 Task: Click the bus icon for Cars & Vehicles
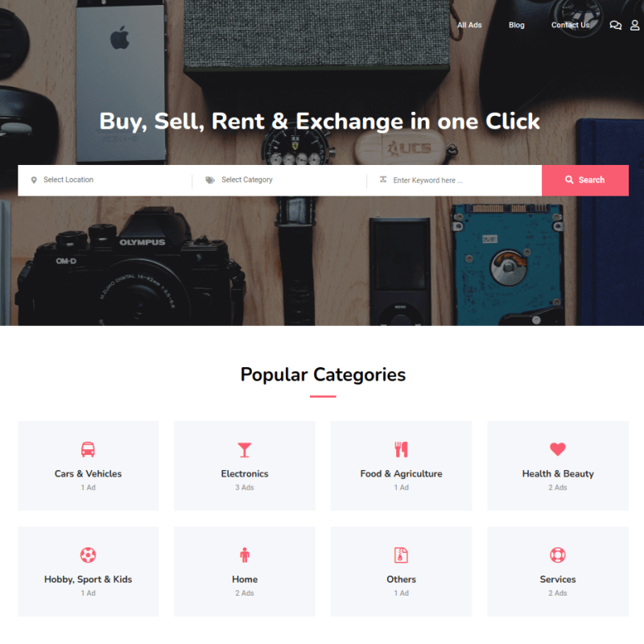click(88, 449)
